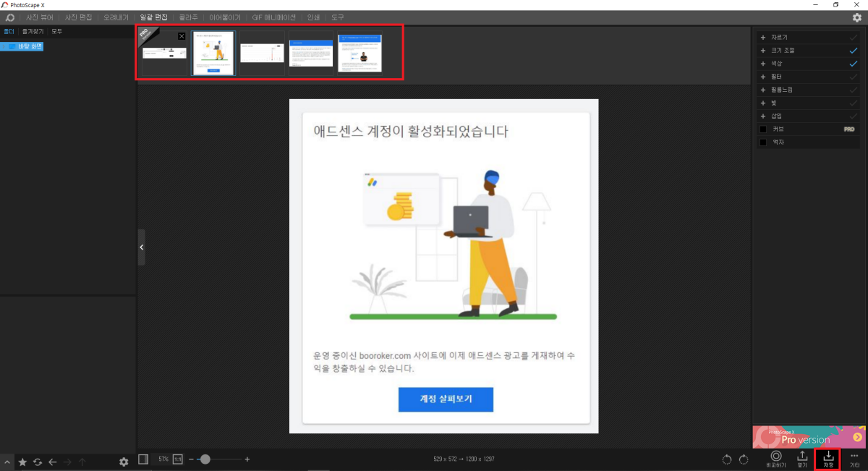Screen dimensions: 868x471
Task: Open the 콜라주 tab
Action: coord(188,17)
